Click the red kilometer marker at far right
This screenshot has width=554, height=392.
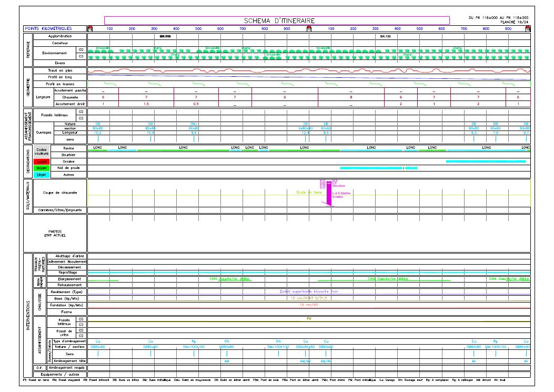coord(528,29)
